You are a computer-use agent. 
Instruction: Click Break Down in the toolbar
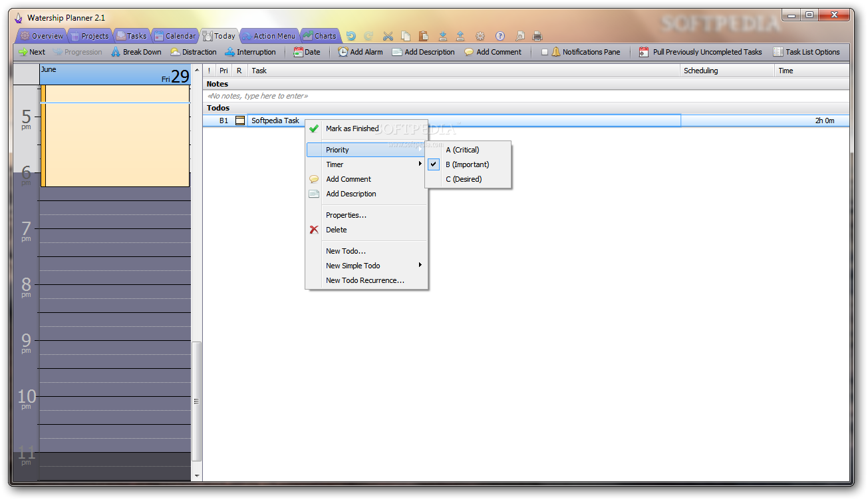coord(136,52)
